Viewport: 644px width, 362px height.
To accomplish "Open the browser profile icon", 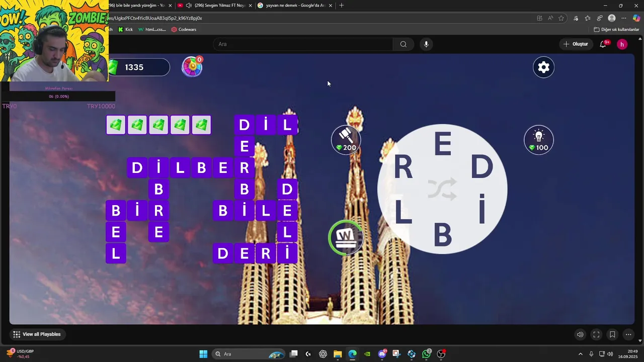I will 612,18.
